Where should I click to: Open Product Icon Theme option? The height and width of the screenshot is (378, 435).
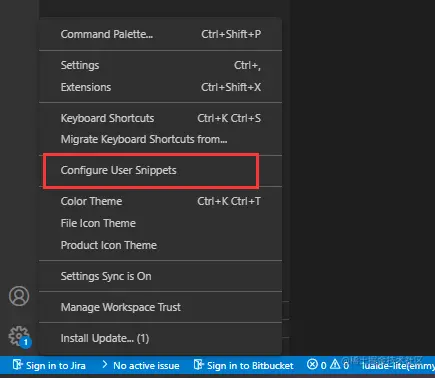pyautogui.click(x=161, y=245)
